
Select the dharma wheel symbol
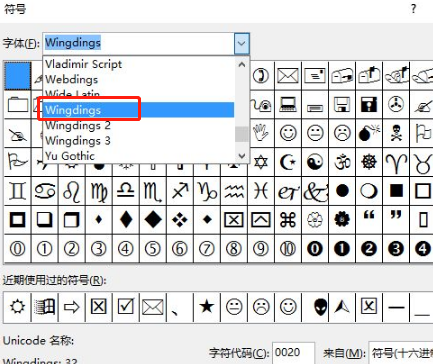point(369,162)
